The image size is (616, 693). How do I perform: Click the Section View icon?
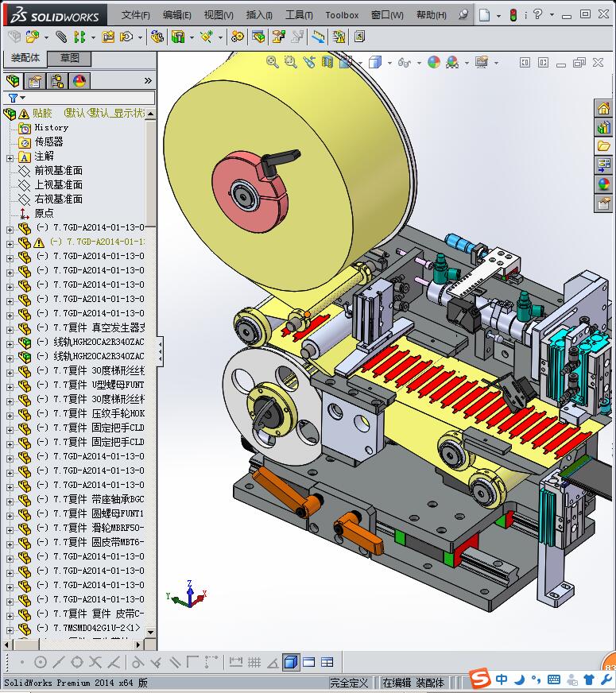(x=327, y=62)
